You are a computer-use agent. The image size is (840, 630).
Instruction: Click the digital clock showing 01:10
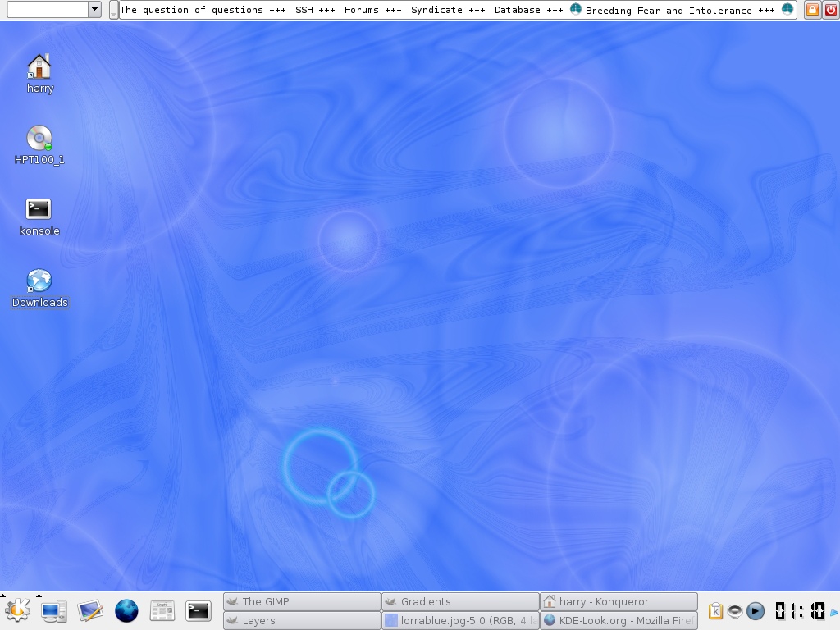click(x=800, y=610)
